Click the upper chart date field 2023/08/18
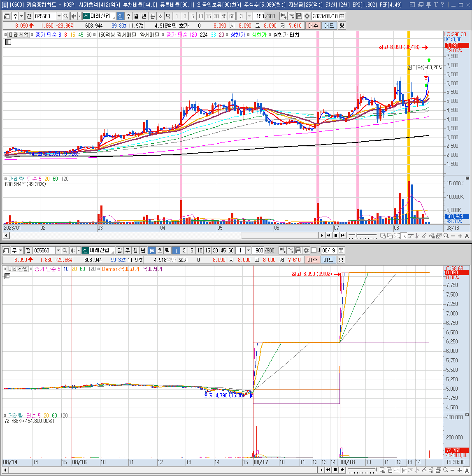This screenshot has height=476, width=472. pyautogui.click(x=325, y=16)
